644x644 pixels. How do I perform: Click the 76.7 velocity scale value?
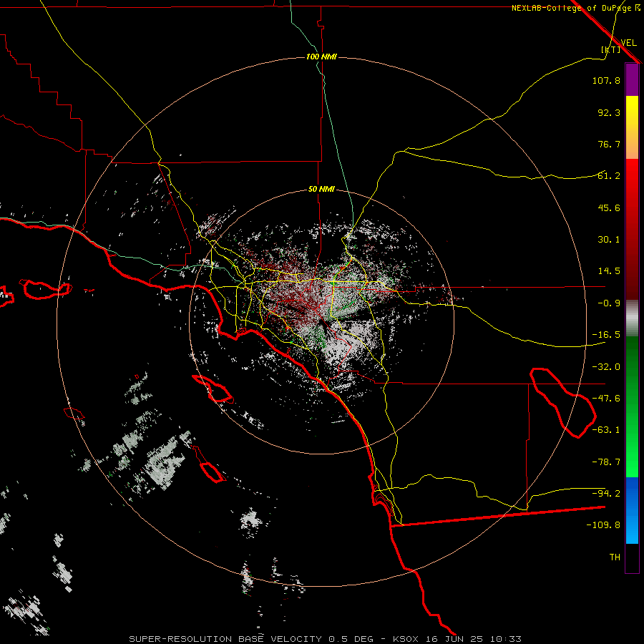pyautogui.click(x=609, y=144)
